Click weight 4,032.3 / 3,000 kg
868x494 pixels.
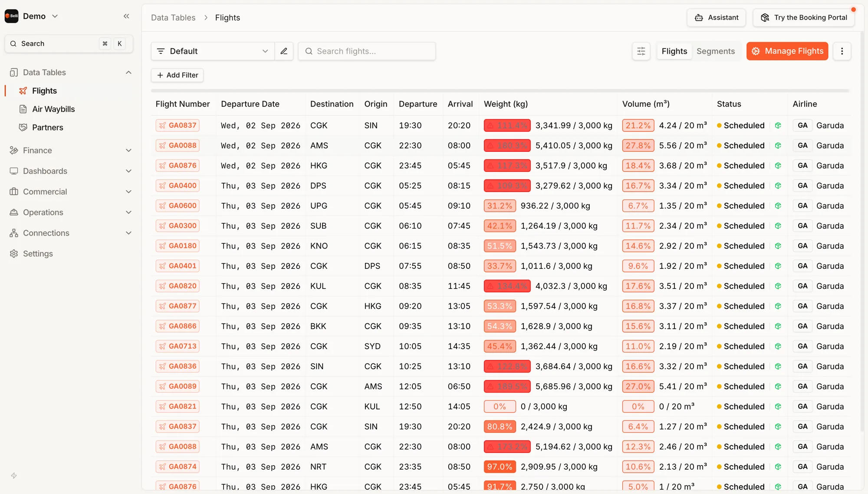(x=571, y=286)
